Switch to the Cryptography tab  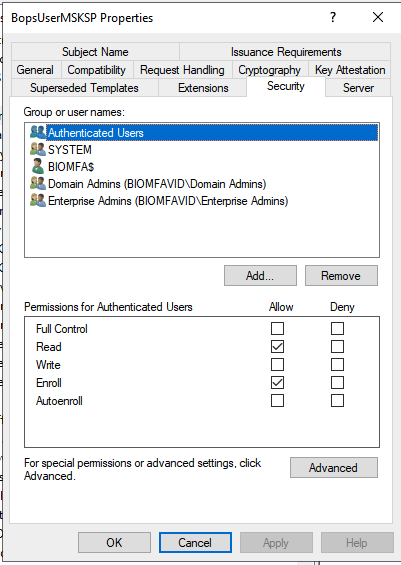269,70
